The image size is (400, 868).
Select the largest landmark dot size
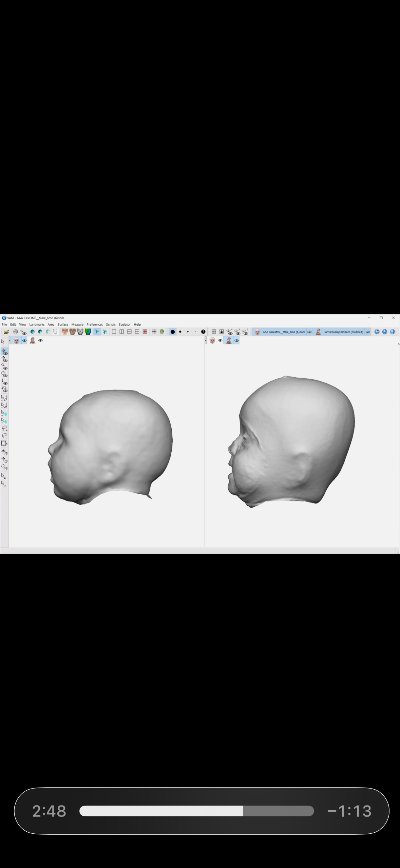click(172, 332)
